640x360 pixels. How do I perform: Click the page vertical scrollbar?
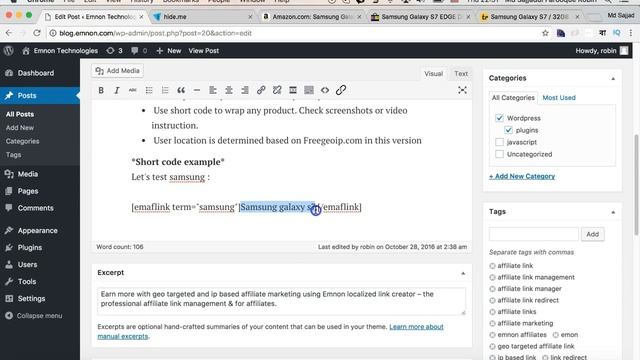pyautogui.click(x=636, y=185)
